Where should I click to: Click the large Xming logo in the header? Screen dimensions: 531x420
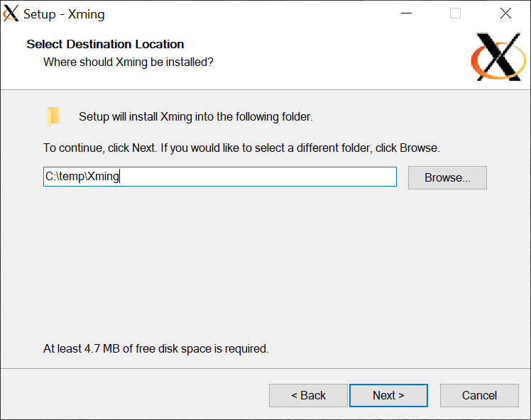pyautogui.click(x=498, y=57)
